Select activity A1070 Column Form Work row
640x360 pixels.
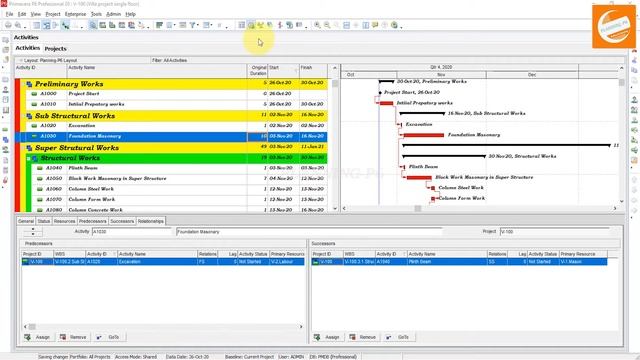click(180, 200)
